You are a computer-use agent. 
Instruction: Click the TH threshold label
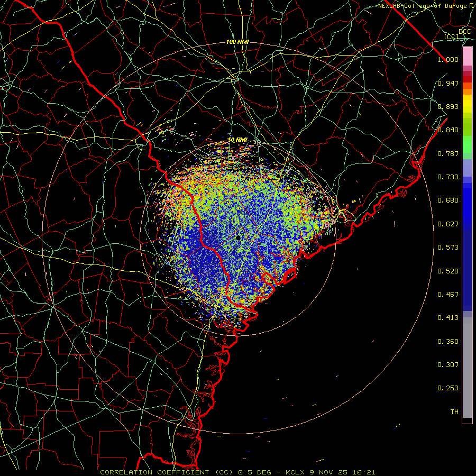pyautogui.click(x=454, y=412)
